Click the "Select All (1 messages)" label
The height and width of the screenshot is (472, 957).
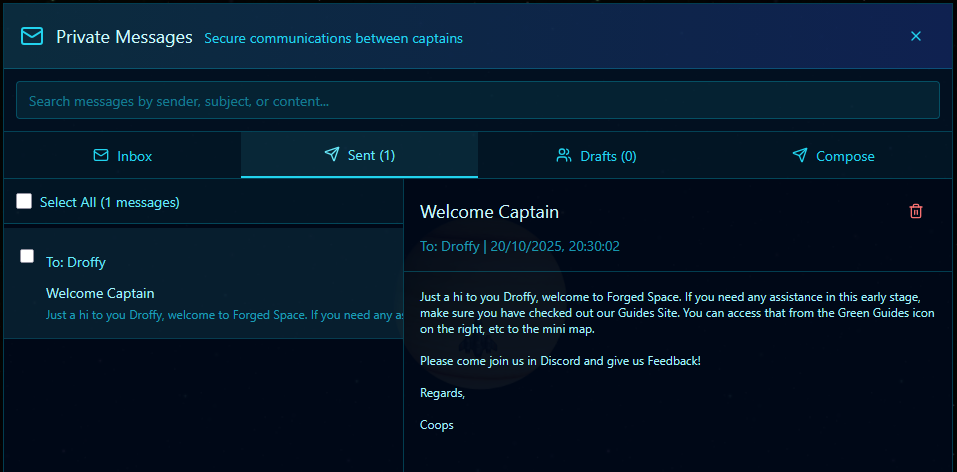tap(110, 202)
